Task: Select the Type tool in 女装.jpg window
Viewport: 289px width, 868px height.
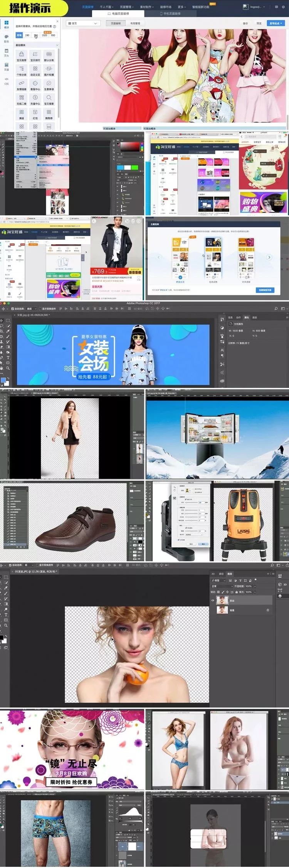Action: point(7,358)
